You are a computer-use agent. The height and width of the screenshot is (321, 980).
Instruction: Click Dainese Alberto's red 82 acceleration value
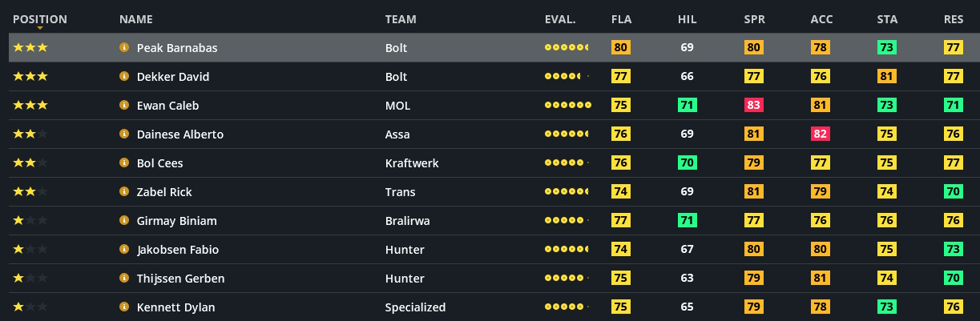tap(820, 134)
